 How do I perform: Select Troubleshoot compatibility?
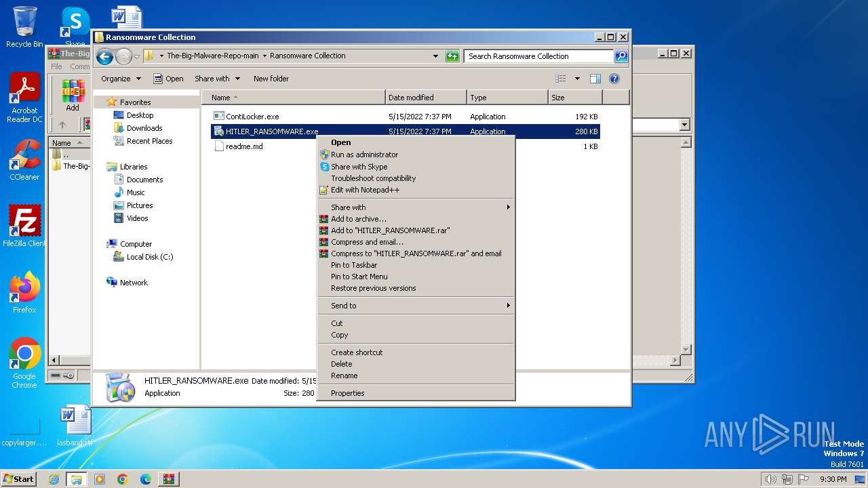416,178
